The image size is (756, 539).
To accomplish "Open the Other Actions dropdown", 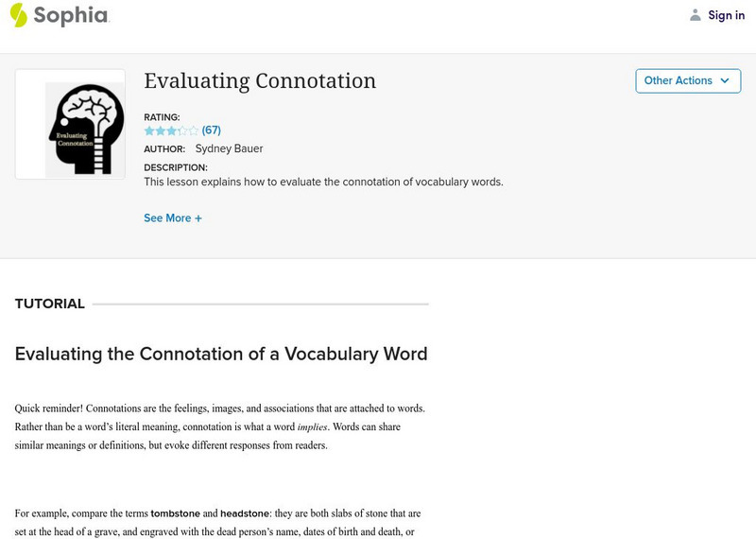I will click(x=678, y=80).
